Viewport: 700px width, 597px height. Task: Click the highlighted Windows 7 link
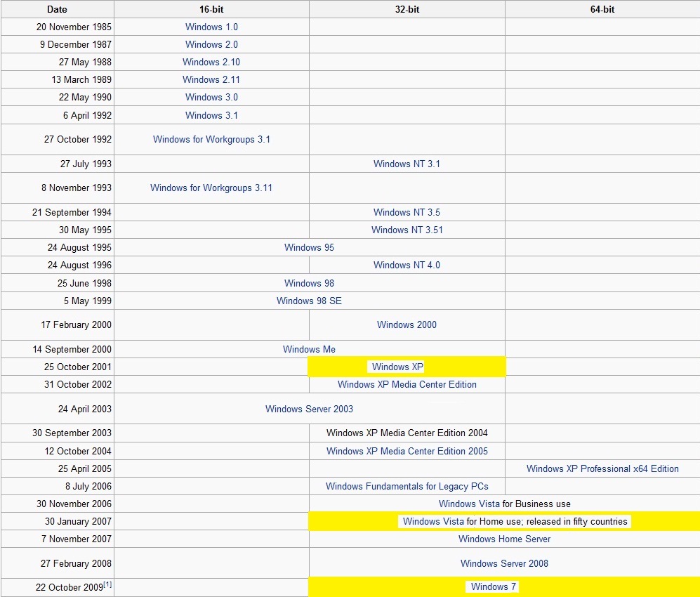(x=494, y=586)
